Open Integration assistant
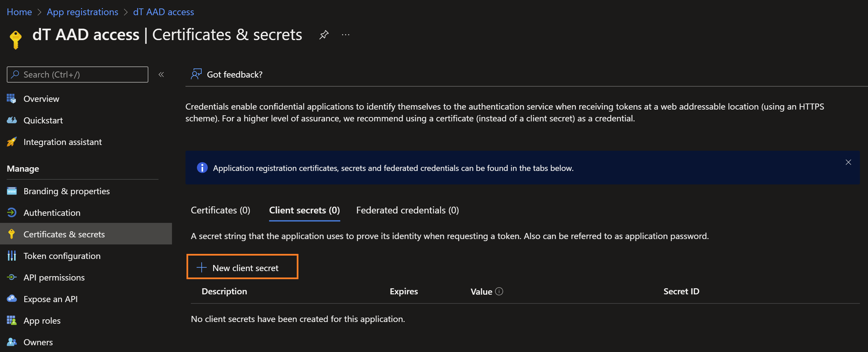 (62, 142)
